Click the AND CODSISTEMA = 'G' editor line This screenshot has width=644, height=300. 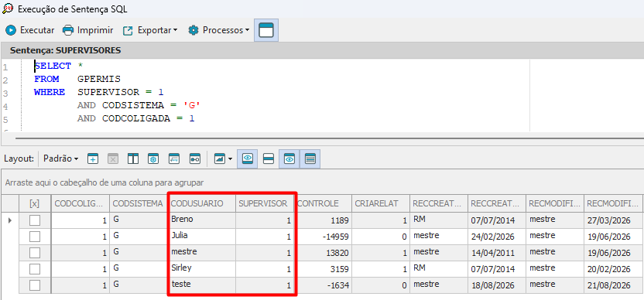tap(139, 105)
